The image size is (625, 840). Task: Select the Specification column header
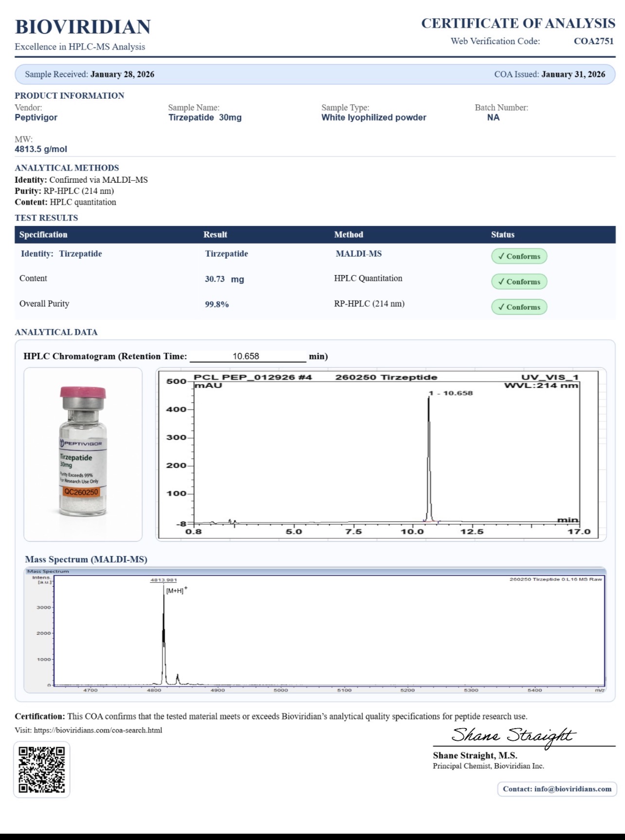[43, 234]
